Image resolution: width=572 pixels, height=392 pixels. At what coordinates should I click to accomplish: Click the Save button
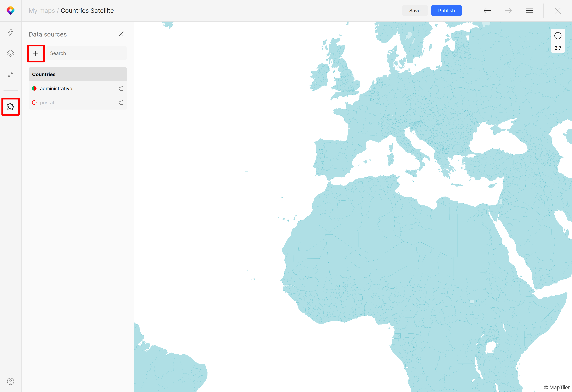[415, 11]
